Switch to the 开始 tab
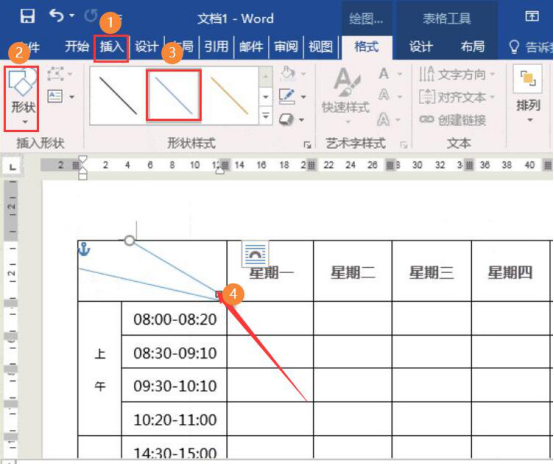 77,47
